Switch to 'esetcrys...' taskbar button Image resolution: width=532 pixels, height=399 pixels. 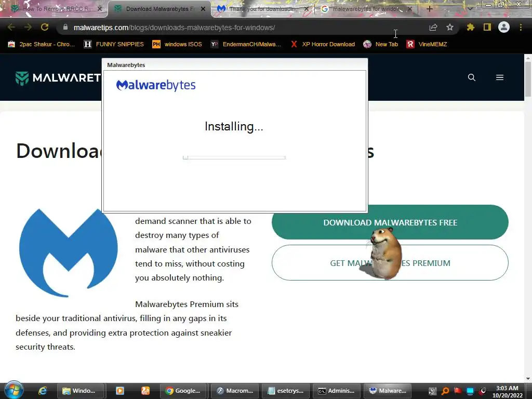coord(286,391)
